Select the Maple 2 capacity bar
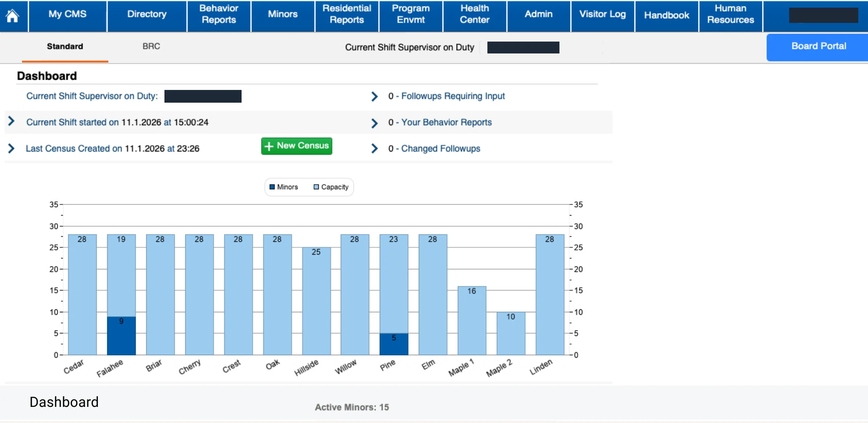Viewport: 868px width, 423px height. pos(511,333)
